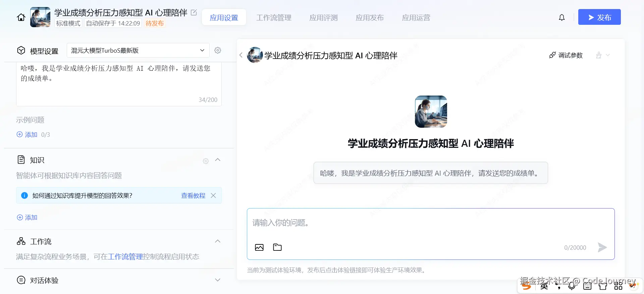
Task: Click the 模型设置 label
Action: [x=44, y=51]
